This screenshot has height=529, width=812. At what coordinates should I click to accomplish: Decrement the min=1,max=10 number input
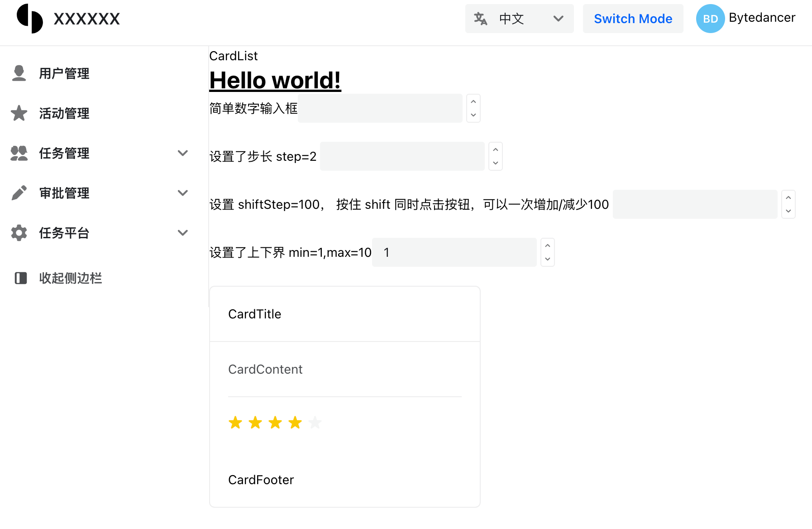pos(547,259)
